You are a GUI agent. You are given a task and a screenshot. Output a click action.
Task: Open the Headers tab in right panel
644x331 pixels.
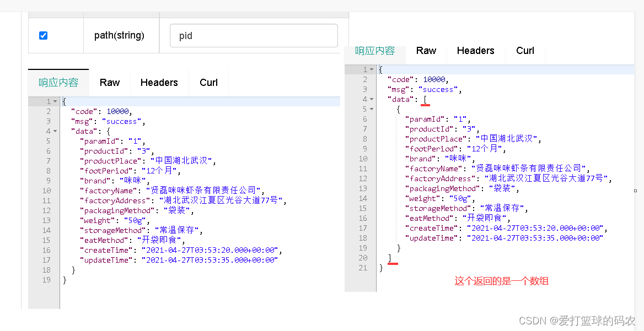475,50
